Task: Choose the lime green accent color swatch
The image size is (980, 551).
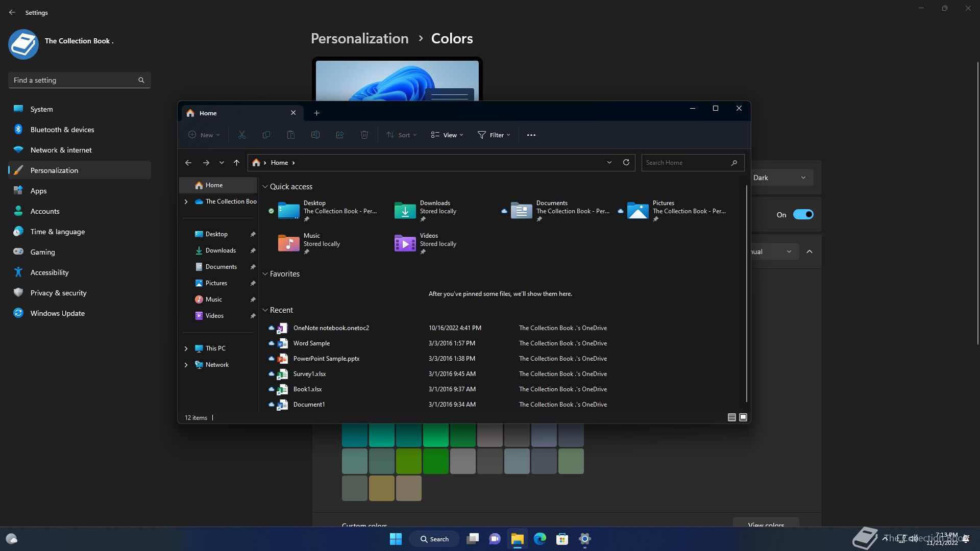Action: pyautogui.click(x=408, y=461)
